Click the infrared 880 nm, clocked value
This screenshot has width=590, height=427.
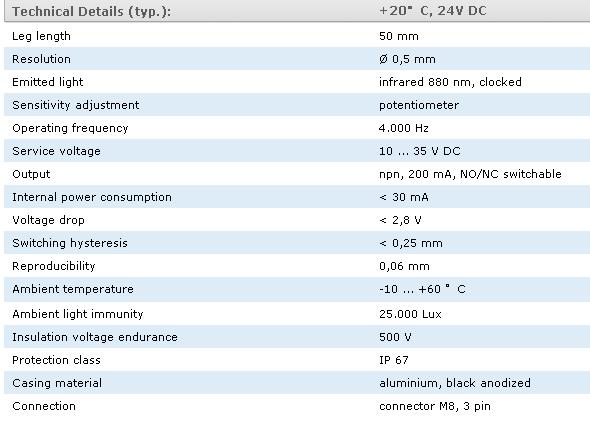(x=450, y=82)
